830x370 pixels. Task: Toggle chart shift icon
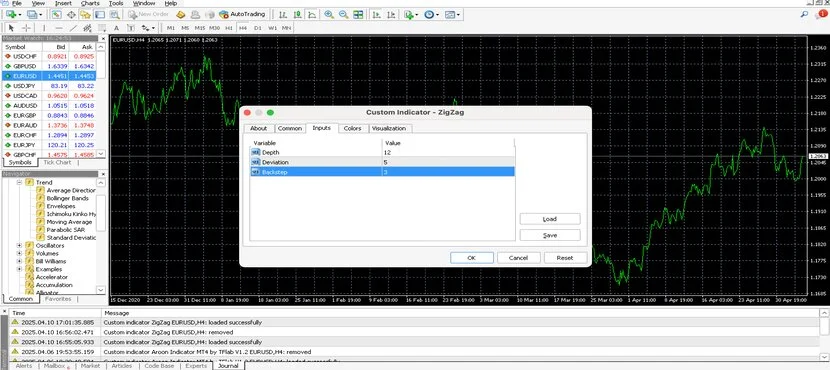(x=391, y=14)
